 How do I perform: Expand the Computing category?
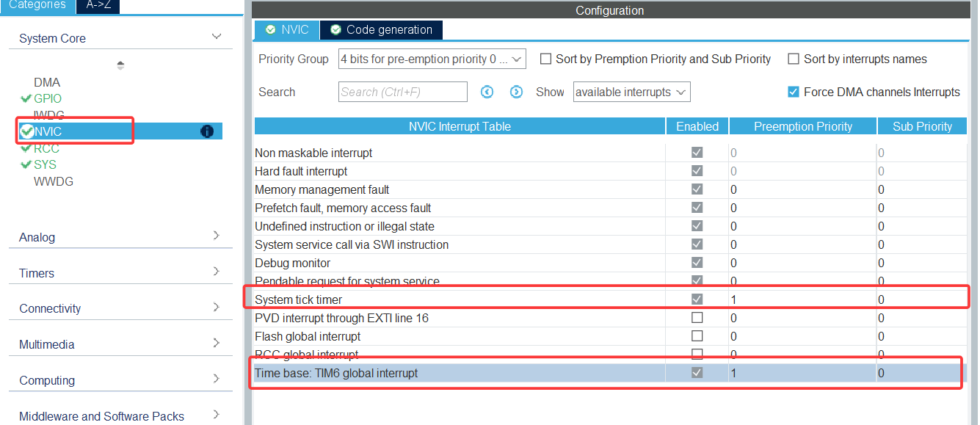tap(217, 379)
